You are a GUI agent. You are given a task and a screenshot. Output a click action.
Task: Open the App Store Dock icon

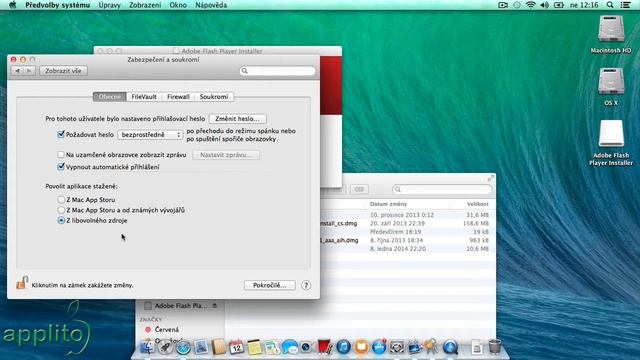tap(379, 347)
